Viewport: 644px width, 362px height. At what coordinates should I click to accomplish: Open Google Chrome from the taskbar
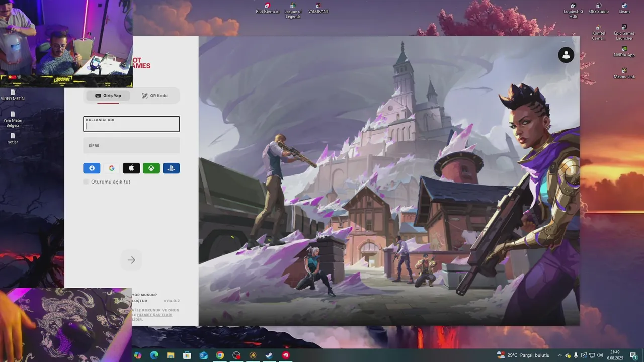click(220, 355)
